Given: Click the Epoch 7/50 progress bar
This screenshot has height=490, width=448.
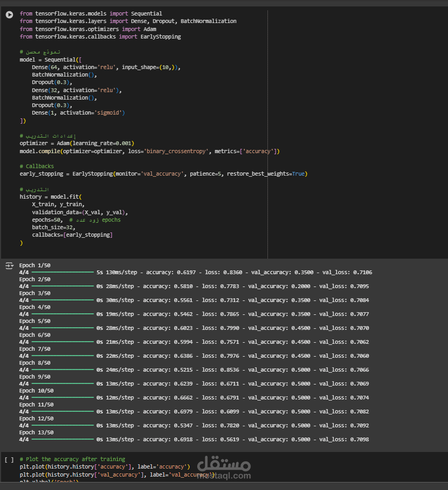Looking at the screenshot, I should (x=63, y=356).
